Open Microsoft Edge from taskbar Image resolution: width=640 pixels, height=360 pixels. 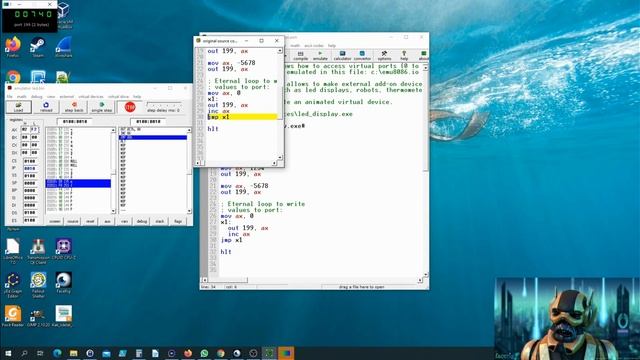[57, 353]
